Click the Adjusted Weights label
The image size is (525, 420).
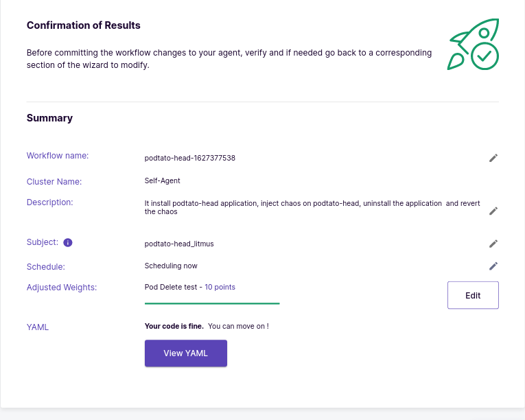[62, 288]
